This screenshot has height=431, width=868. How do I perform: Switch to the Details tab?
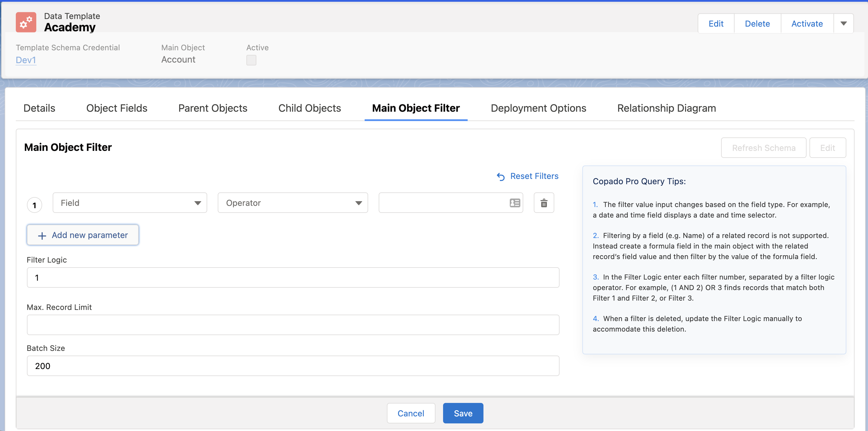click(x=40, y=108)
